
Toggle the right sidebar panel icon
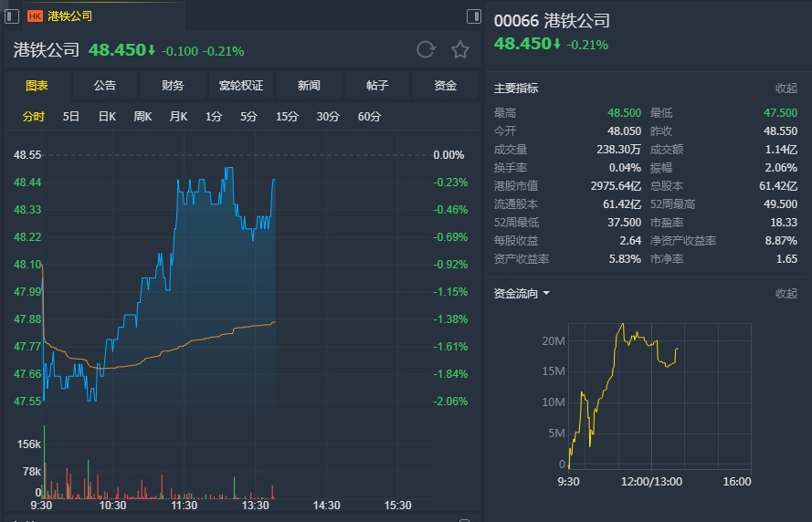click(x=473, y=16)
